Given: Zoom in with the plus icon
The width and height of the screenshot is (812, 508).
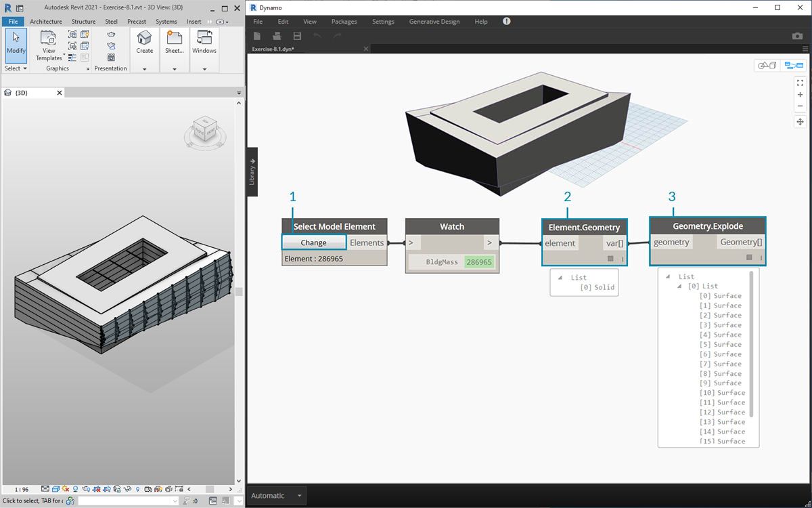Looking at the screenshot, I should point(800,95).
